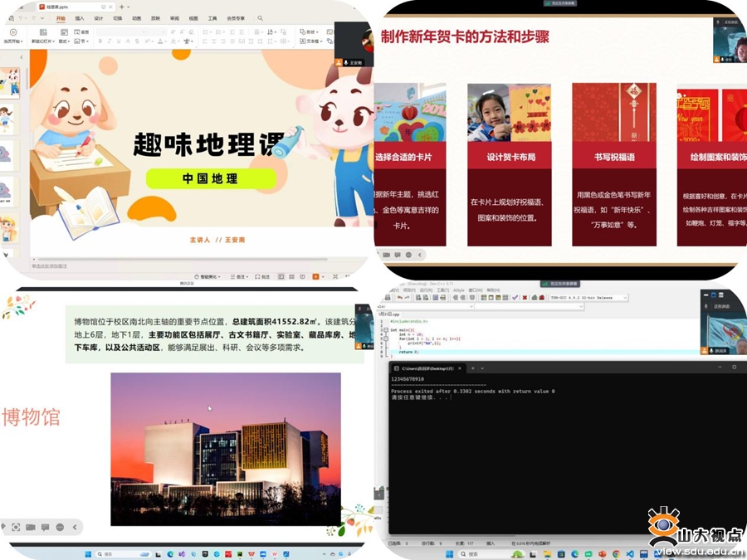Switch to normal view in WPS status bar

(x=281, y=276)
